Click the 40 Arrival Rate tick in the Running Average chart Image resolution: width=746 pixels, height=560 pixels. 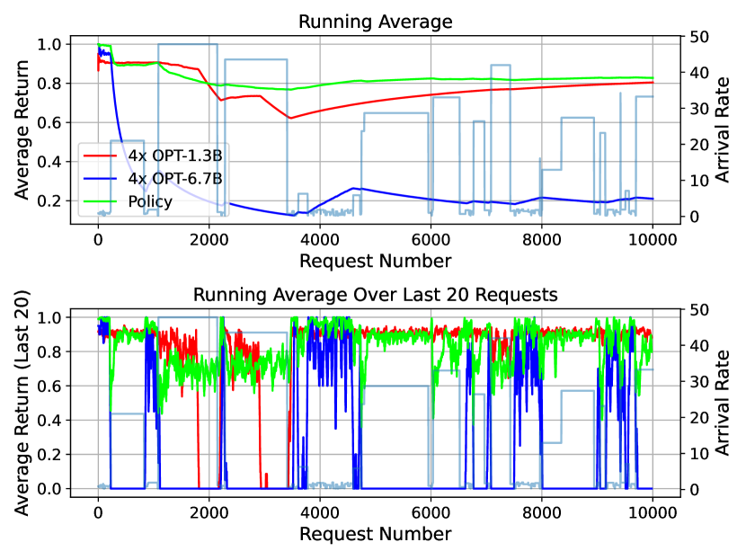tap(699, 73)
